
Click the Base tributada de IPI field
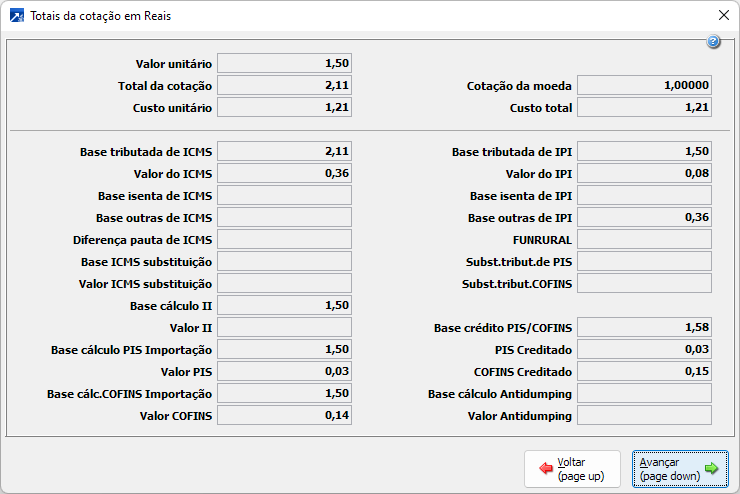[644, 151]
